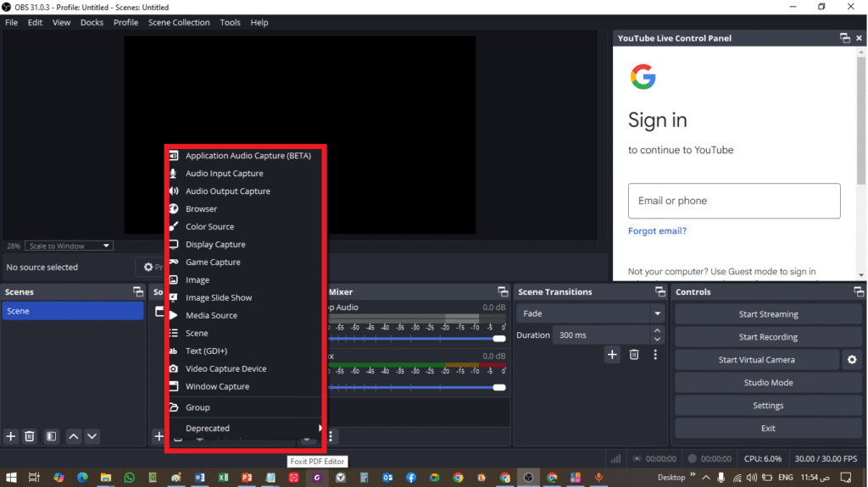Toggle Studio Mode
868x487 pixels.
768,383
